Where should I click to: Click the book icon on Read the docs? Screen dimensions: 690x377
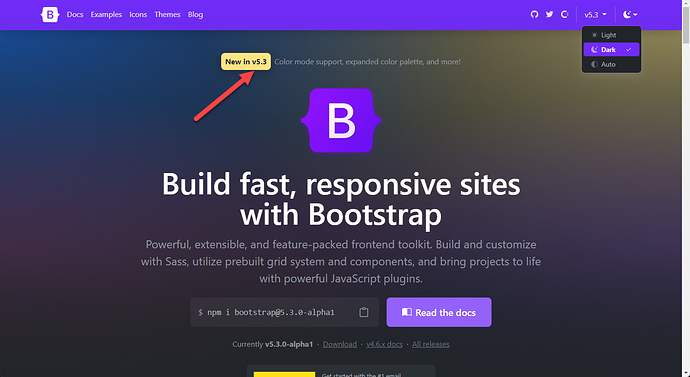tap(407, 312)
